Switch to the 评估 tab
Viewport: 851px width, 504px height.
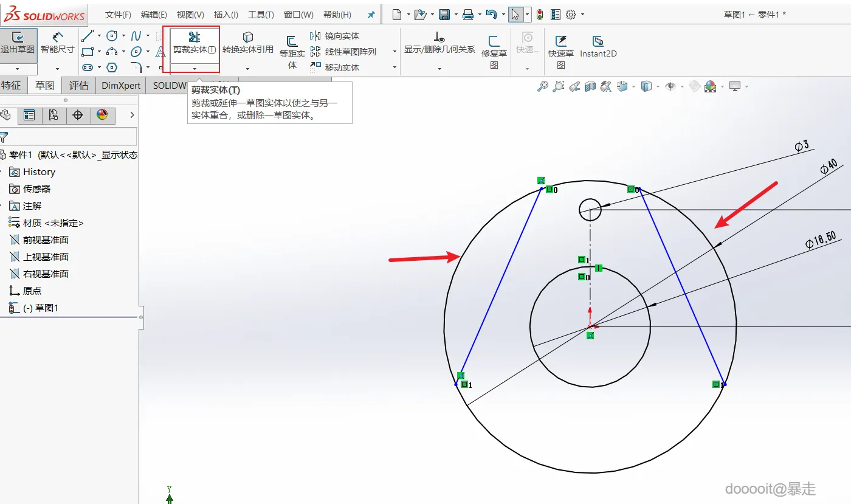click(79, 86)
